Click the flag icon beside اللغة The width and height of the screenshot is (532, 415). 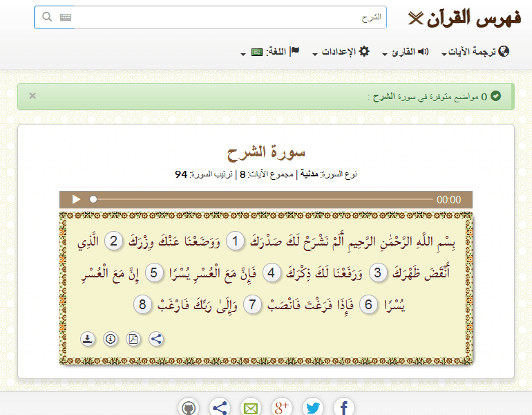pyautogui.click(x=294, y=51)
